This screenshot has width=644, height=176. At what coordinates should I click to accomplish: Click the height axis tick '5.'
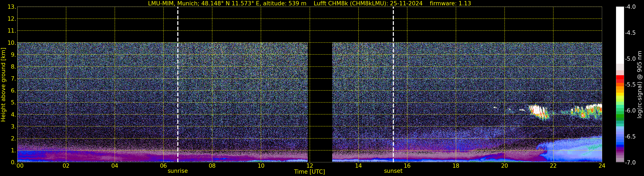tap(13, 103)
